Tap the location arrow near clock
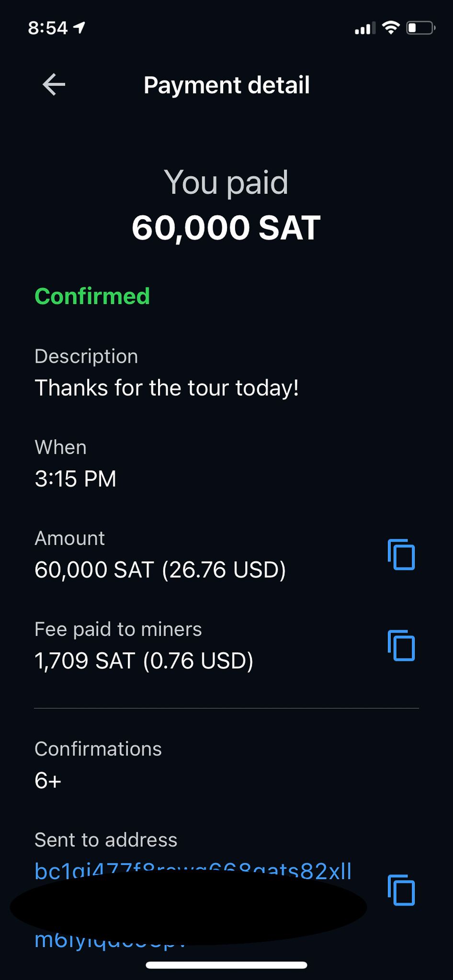The width and height of the screenshot is (453, 980). tap(79, 28)
